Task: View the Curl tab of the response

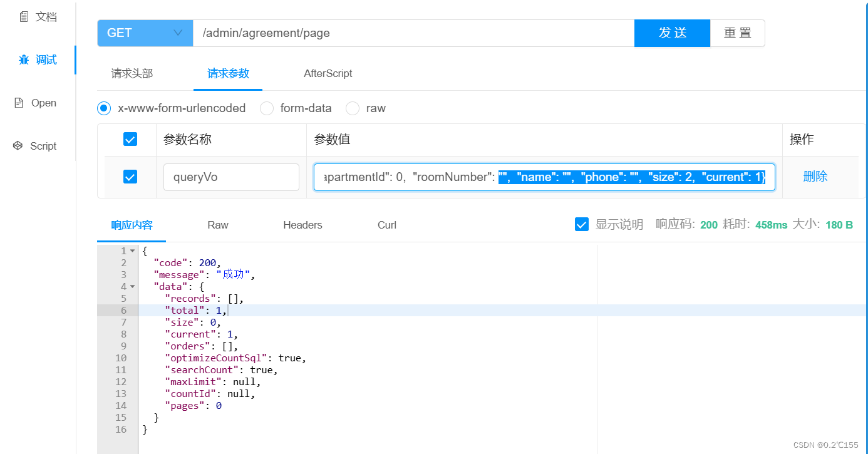Action: pyautogui.click(x=386, y=224)
